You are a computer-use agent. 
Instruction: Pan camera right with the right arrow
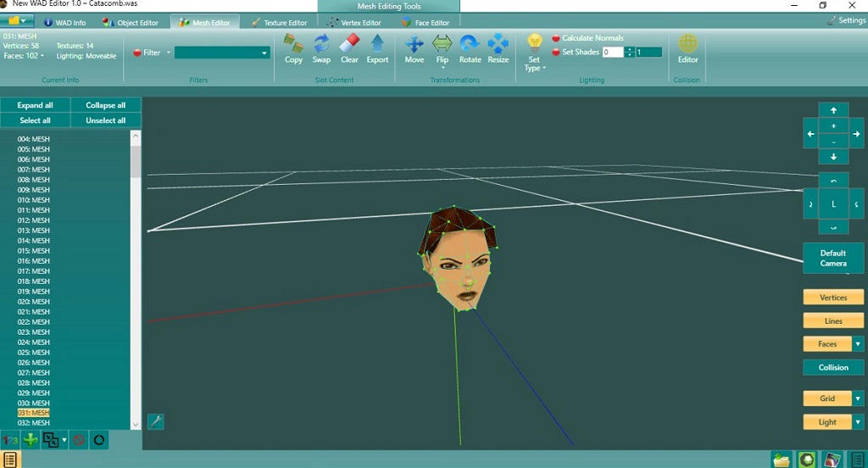click(856, 133)
